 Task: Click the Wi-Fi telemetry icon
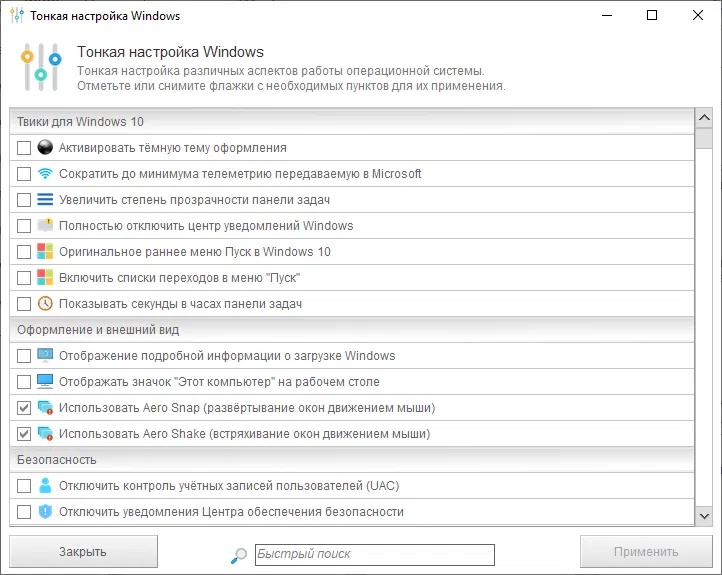click(45, 174)
